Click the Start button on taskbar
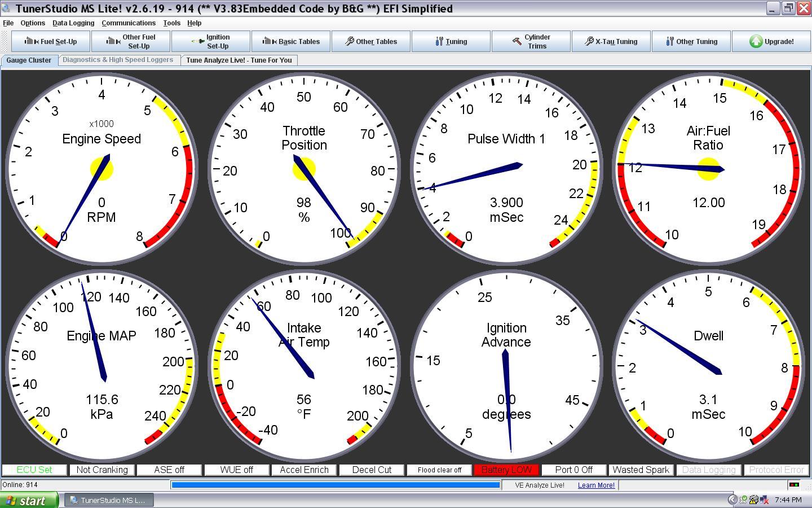 [x=28, y=500]
